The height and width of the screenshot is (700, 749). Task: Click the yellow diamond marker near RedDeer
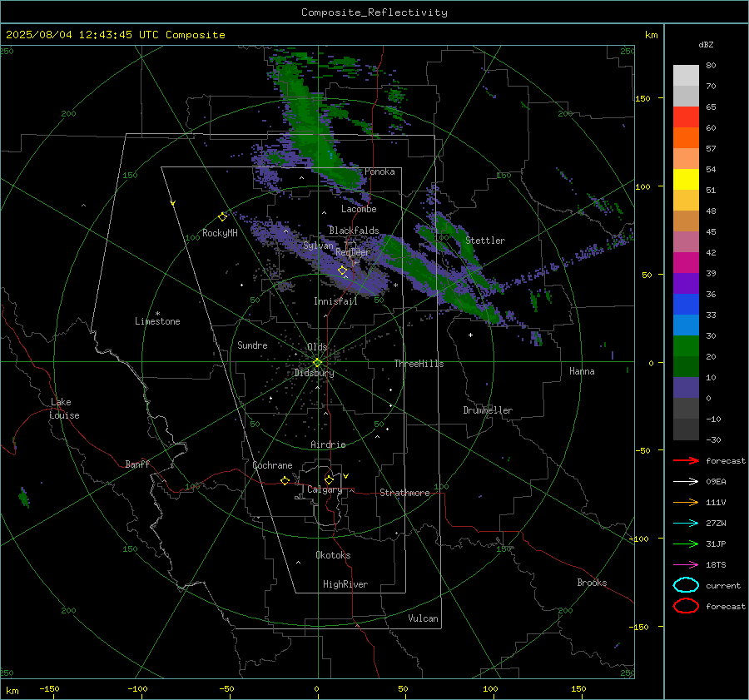click(342, 271)
